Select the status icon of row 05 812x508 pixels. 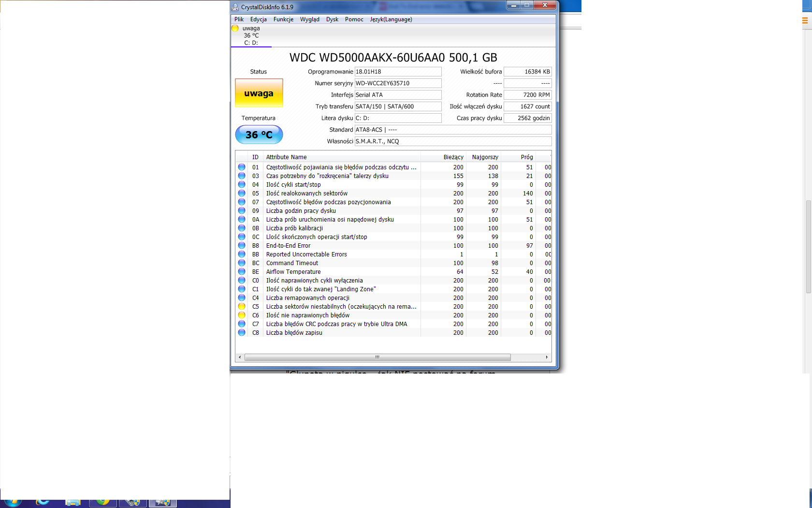click(242, 193)
